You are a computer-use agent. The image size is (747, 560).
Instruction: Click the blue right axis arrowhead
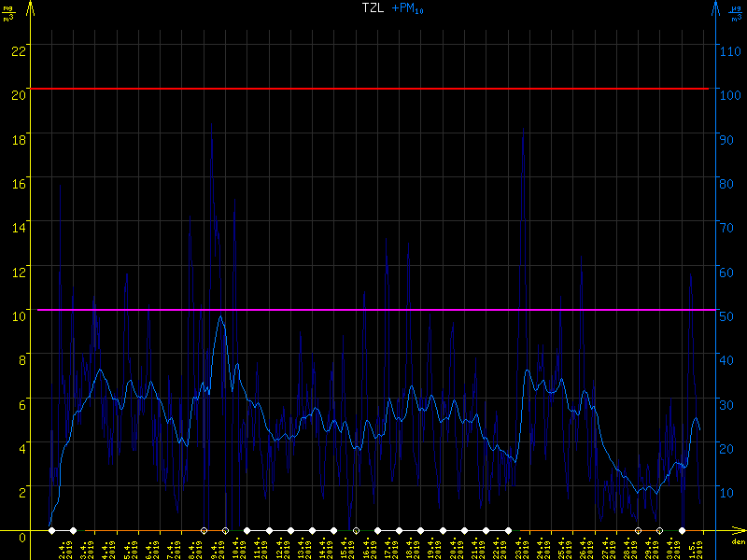716,9
